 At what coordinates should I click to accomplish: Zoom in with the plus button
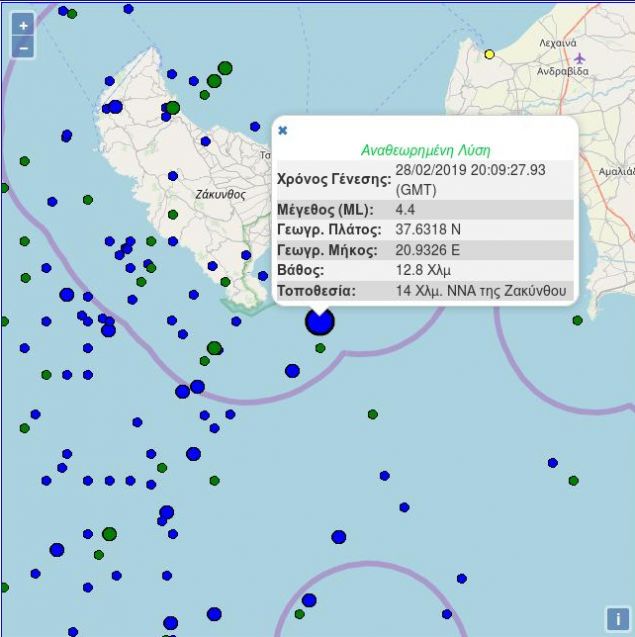point(23,26)
